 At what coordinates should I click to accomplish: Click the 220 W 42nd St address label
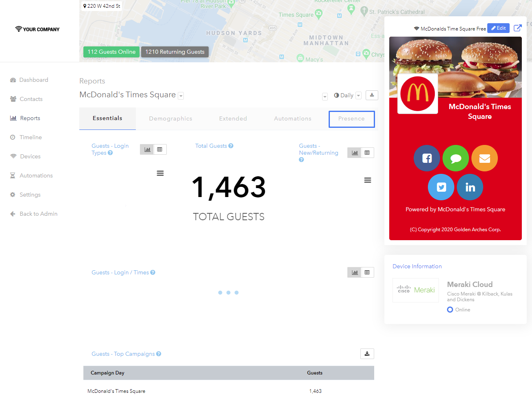(102, 6)
